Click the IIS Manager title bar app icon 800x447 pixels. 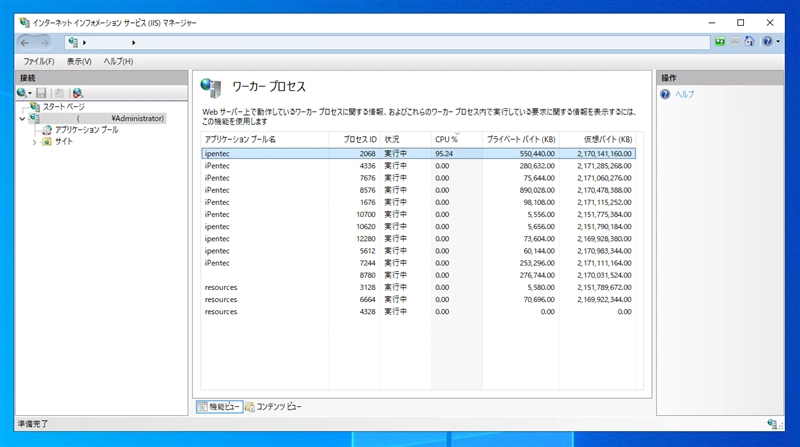point(24,22)
